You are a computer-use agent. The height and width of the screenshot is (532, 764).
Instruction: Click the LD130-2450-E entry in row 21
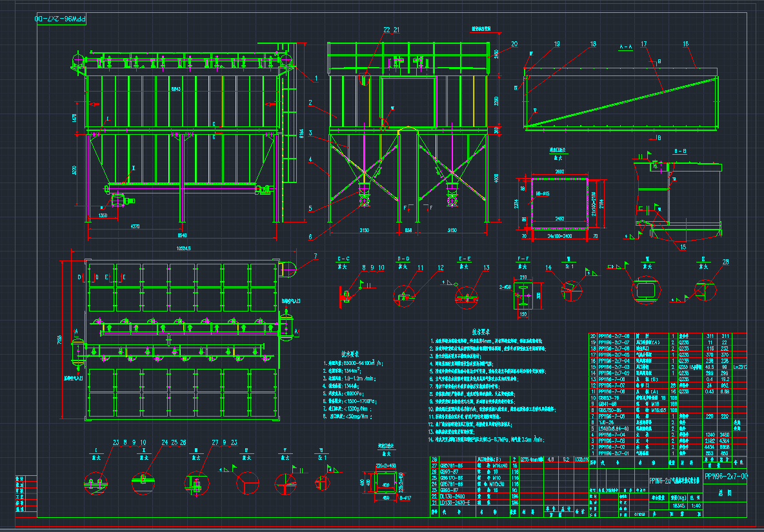coord(455,503)
